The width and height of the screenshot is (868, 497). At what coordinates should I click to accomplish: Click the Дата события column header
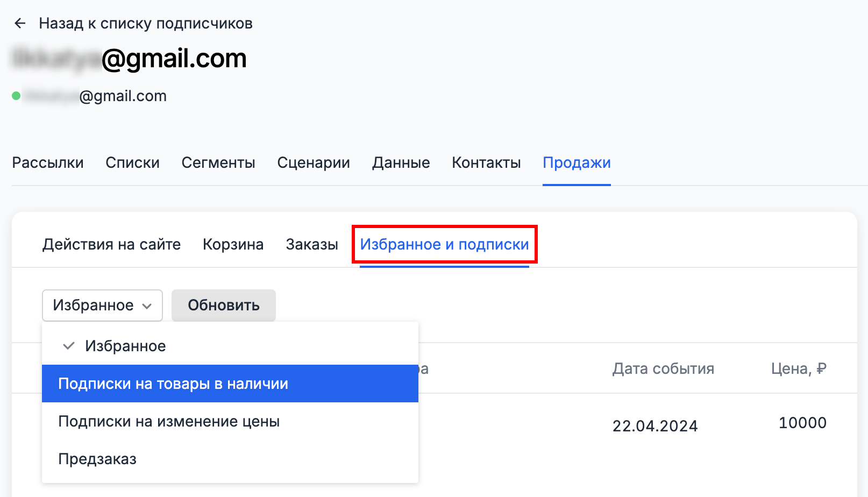(x=663, y=368)
